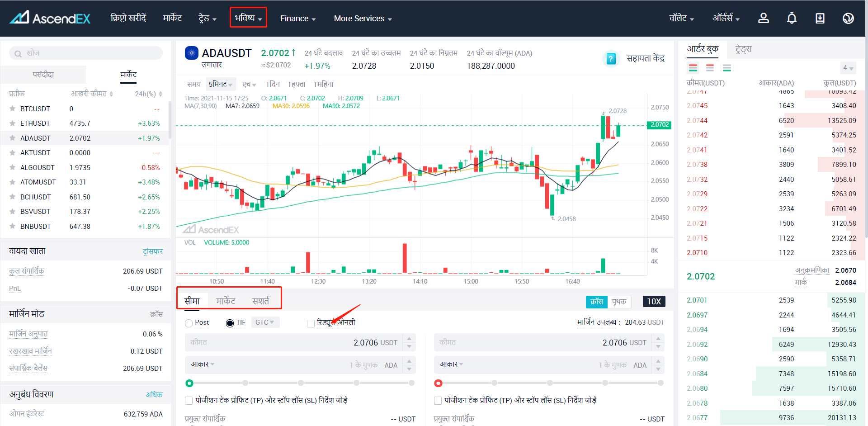Click the अधिक link in contract details

click(x=154, y=394)
